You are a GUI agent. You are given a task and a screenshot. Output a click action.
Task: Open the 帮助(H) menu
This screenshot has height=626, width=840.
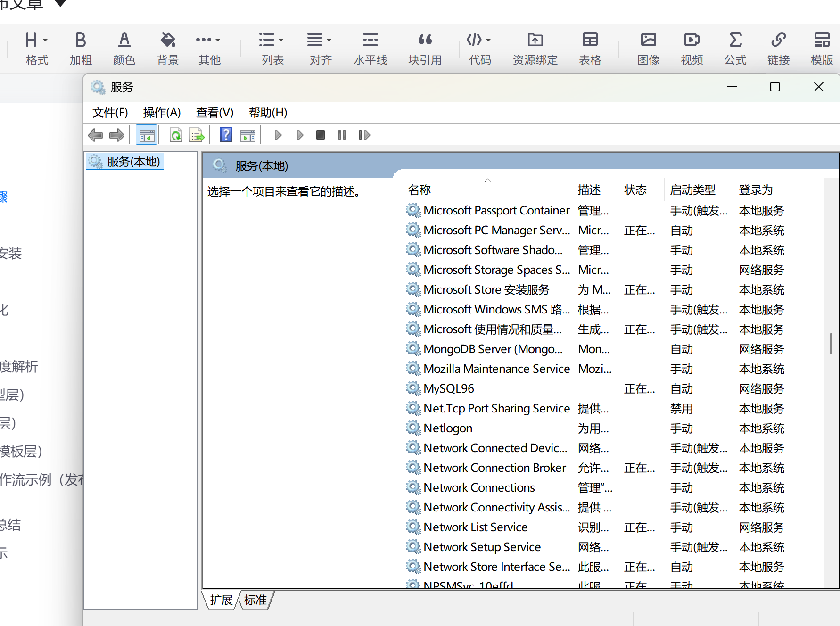click(268, 113)
